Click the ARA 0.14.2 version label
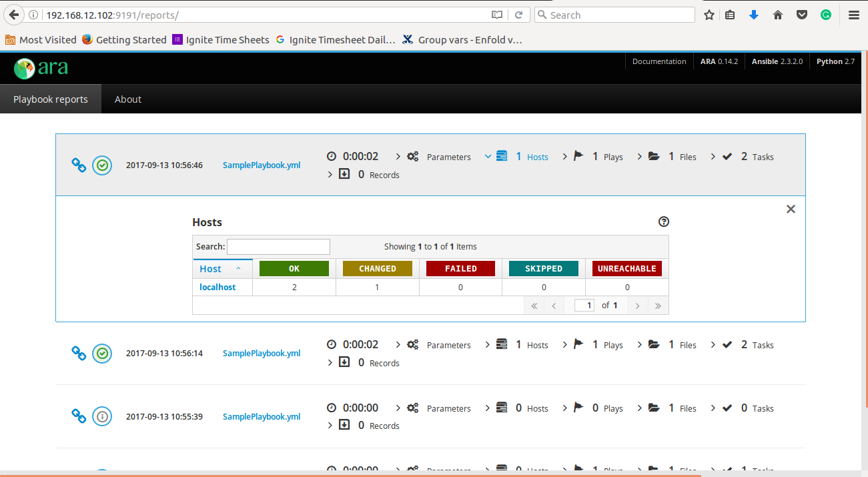The image size is (868, 477). click(x=719, y=61)
